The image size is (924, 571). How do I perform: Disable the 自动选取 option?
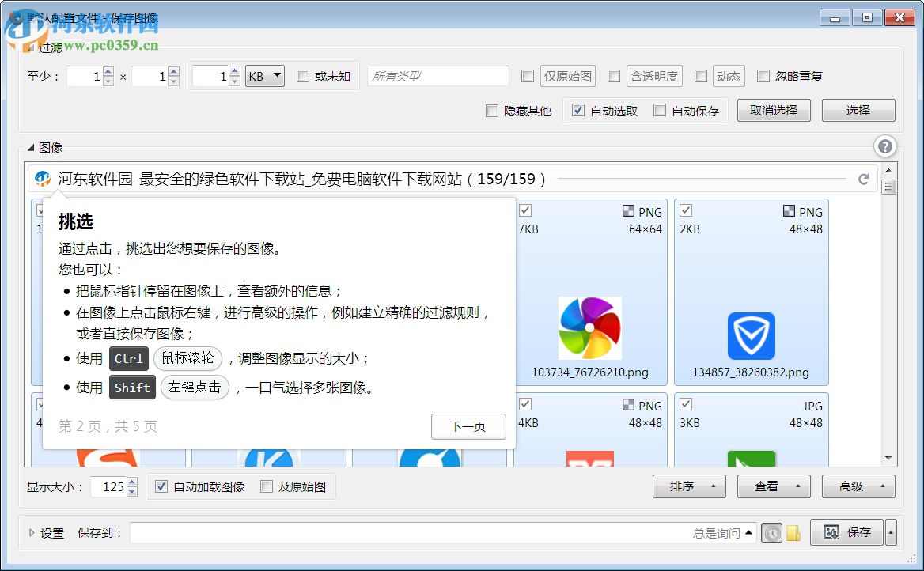(578, 111)
